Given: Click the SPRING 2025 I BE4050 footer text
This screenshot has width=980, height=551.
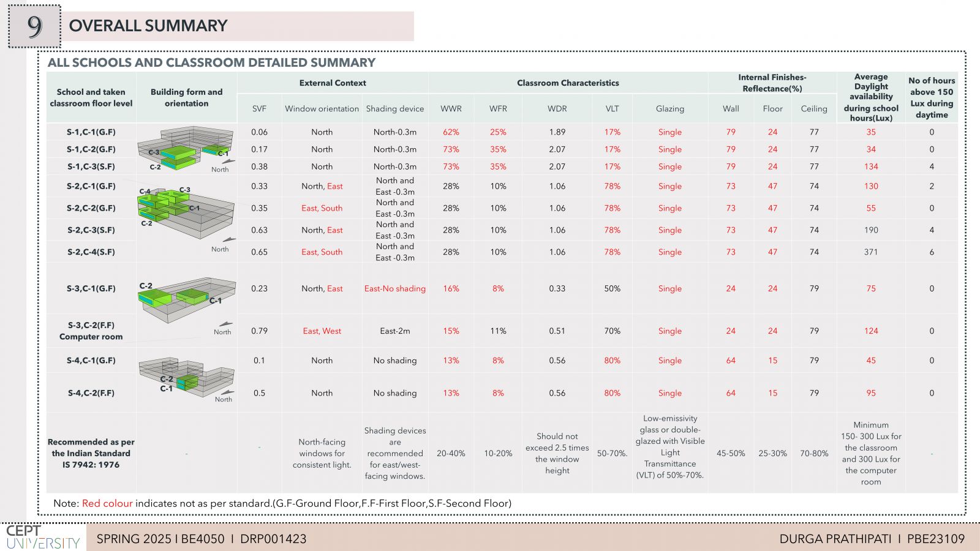Looking at the screenshot, I should click(202, 539).
